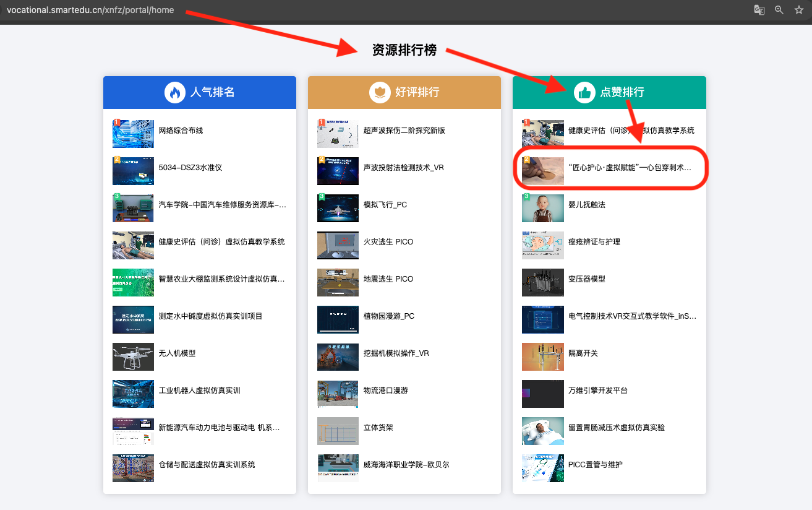
Task: Open the 模拟飞行_PC resource
Action: [x=385, y=205]
